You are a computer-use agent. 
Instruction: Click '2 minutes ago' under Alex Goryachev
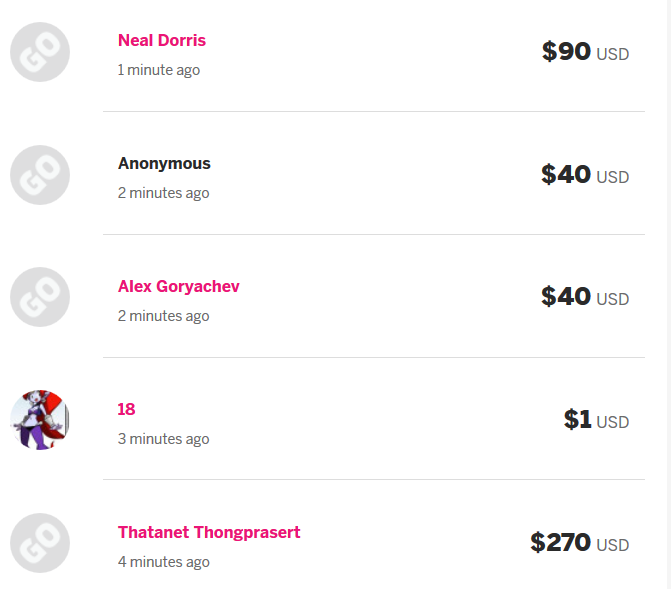tap(163, 316)
